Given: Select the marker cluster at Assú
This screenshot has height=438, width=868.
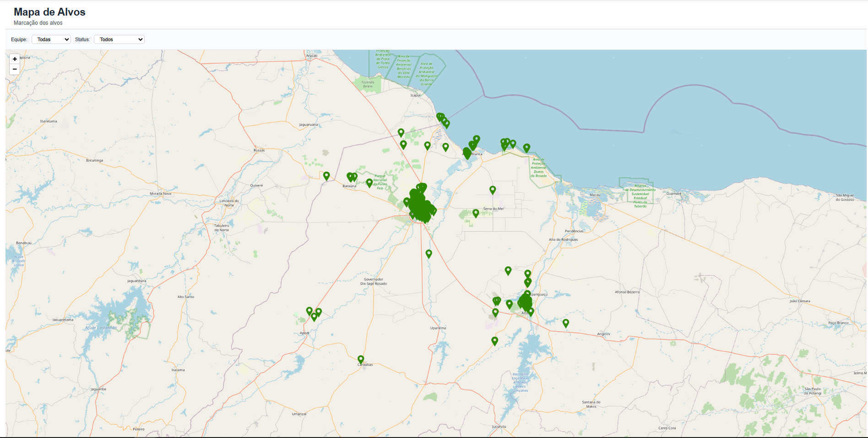Looking at the screenshot, I should point(525,302).
